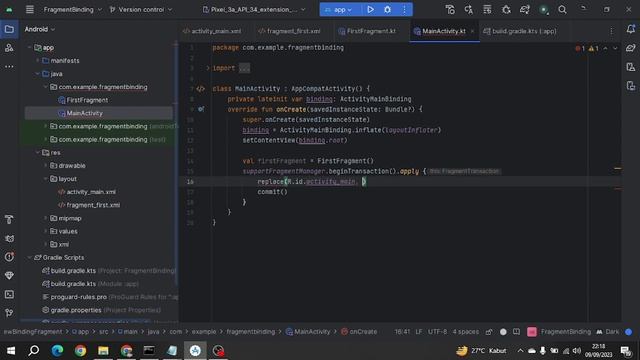Click the related XML gutter icon
The height and width of the screenshot is (360, 640).
tap(200, 89)
